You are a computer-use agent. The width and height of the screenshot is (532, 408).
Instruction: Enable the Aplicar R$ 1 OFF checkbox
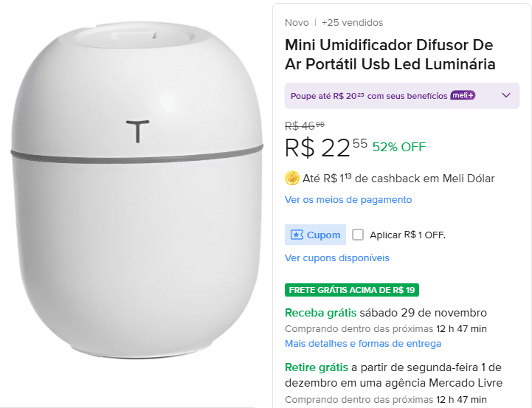(x=358, y=235)
